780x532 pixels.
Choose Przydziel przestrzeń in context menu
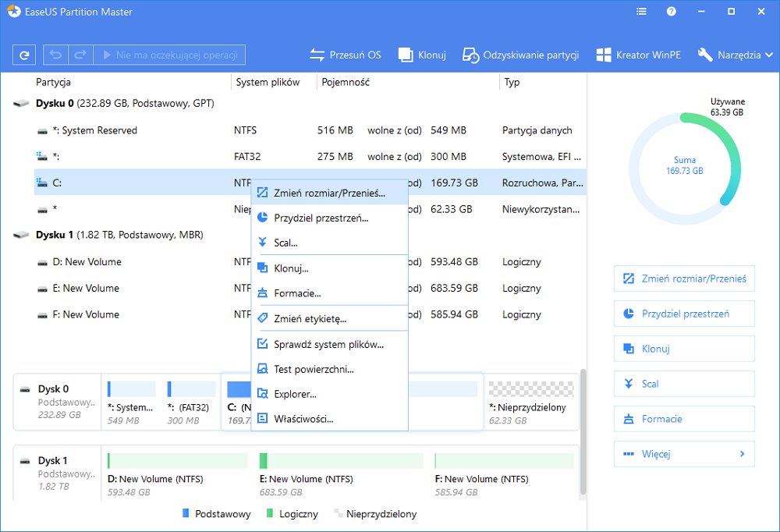[x=329, y=218]
